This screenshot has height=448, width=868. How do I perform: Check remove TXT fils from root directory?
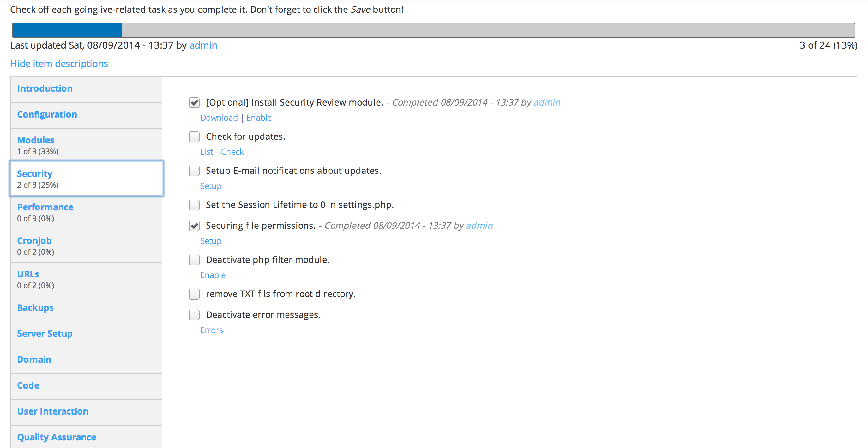[194, 294]
